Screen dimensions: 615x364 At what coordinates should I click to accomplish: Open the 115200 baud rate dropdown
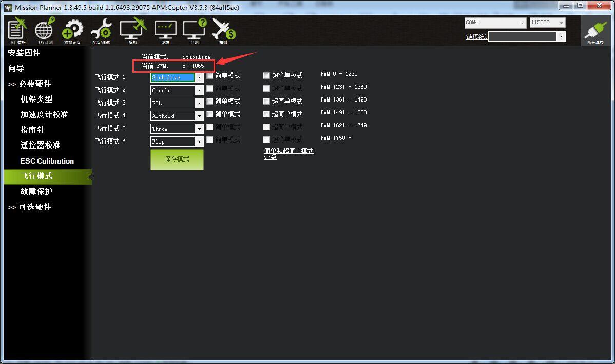click(x=561, y=23)
